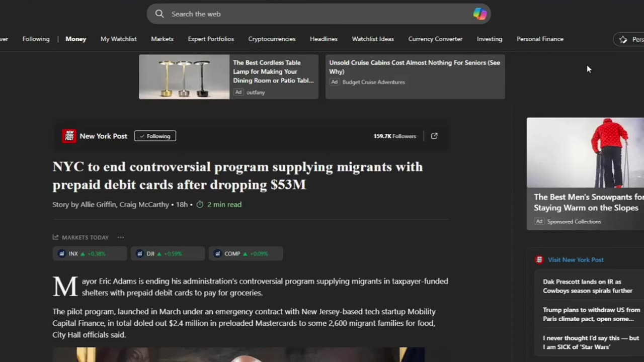
Task: Open the Personal Finance tab
Action: pos(540,39)
